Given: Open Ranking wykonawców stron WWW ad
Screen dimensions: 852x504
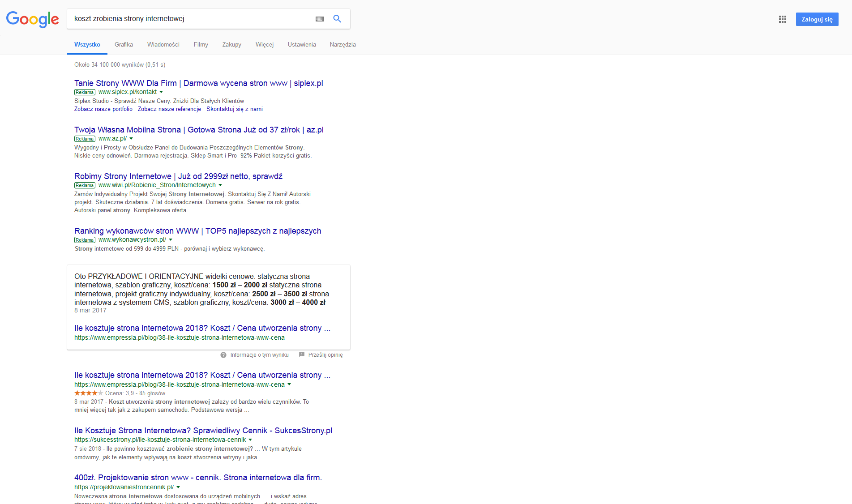Looking at the screenshot, I should tap(198, 231).
